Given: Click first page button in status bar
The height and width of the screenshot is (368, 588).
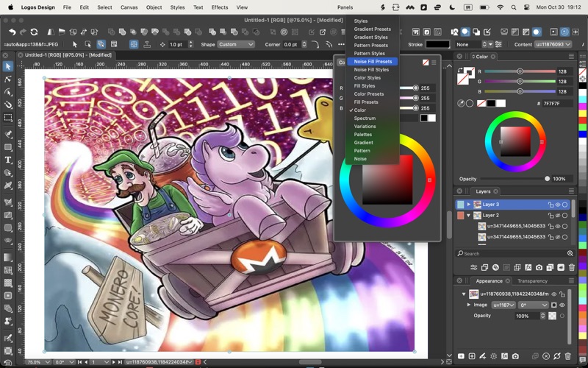Looking at the screenshot, I should point(79,362).
